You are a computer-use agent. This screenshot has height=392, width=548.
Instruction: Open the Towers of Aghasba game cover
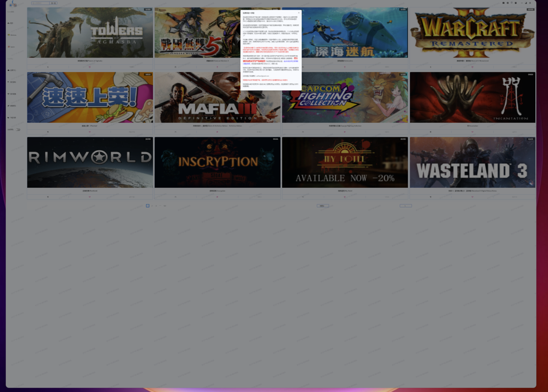pyautogui.click(x=90, y=32)
